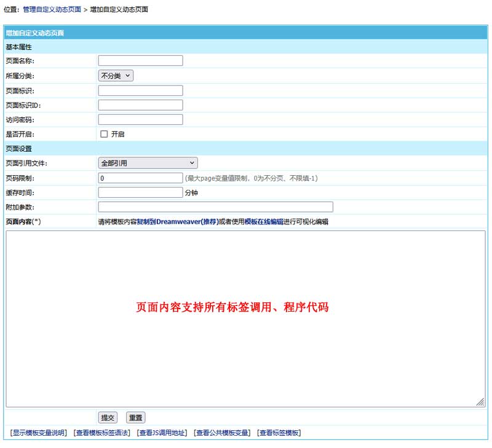The height and width of the screenshot is (448, 492).
Task: Click the 页码限制 input field
Action: [140, 178]
